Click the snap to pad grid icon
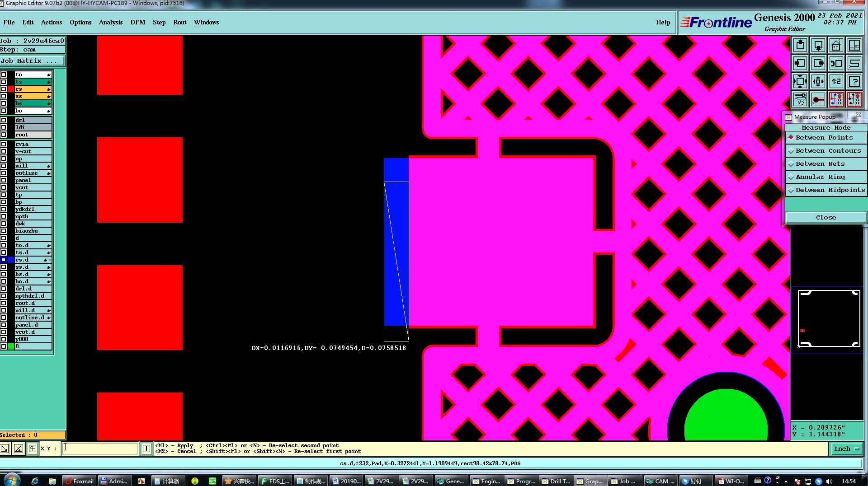The width and height of the screenshot is (868, 486). (818, 99)
